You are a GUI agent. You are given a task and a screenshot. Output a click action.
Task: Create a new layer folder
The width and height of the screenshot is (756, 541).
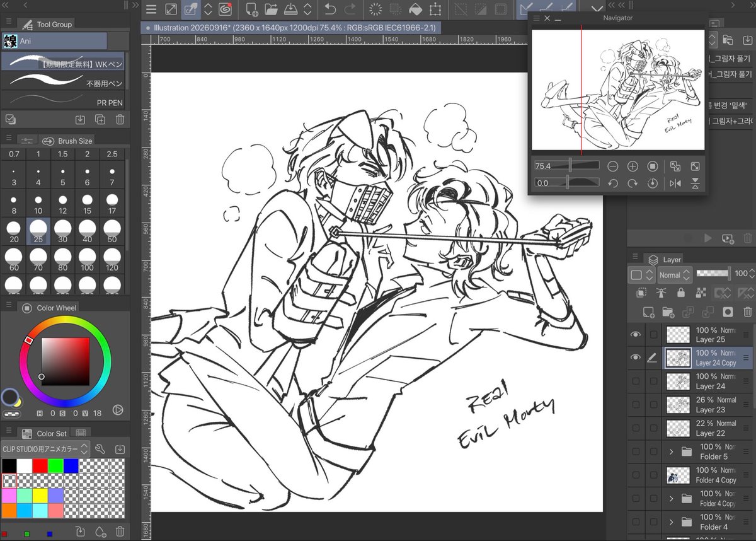[668, 311]
